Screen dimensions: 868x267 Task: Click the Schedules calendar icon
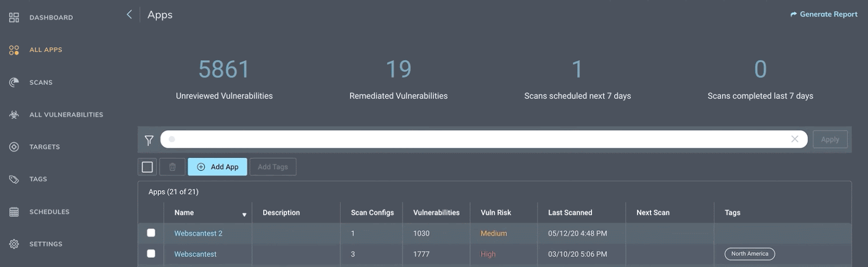pyautogui.click(x=14, y=212)
